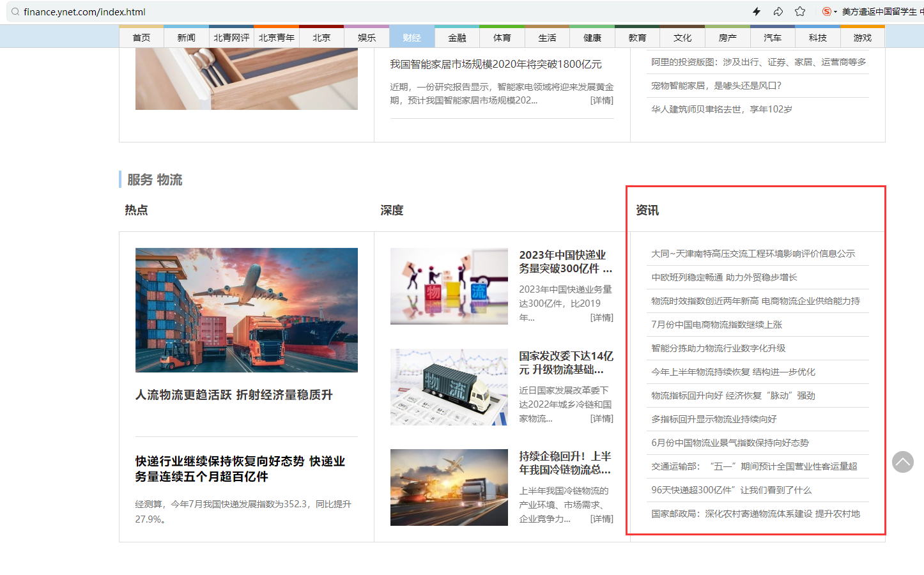The height and width of the screenshot is (575, 924).
Task: Open 2023年中国快递业务量突破300亿件 headline
Action: (566, 261)
